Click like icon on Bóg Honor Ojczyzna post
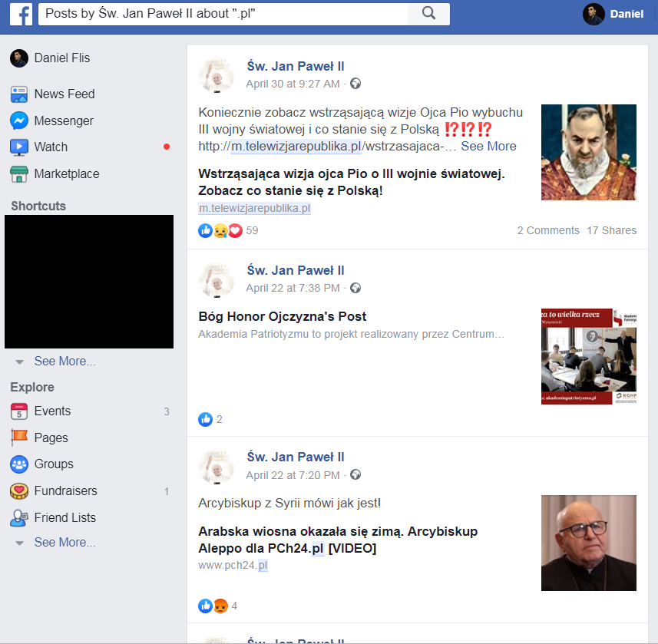This screenshot has width=658, height=644. tap(205, 419)
